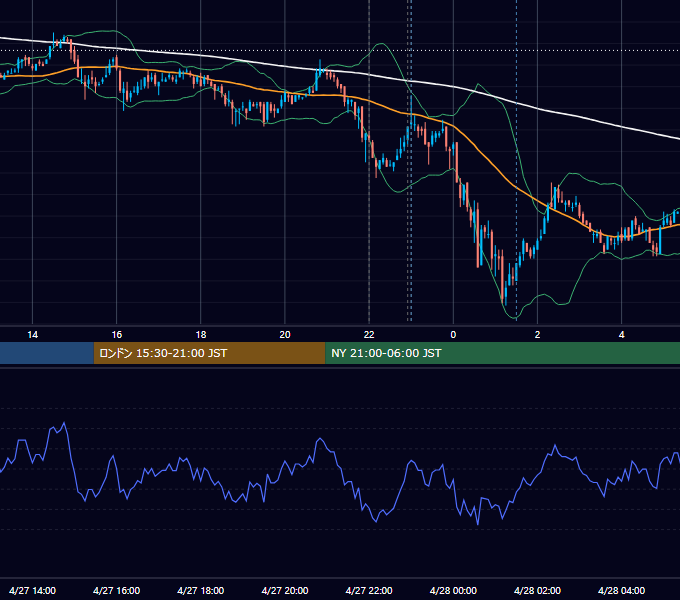Image resolution: width=680 pixels, height=600 pixels.
Task: Click the 14 hour label on price chart
Action: [33, 335]
